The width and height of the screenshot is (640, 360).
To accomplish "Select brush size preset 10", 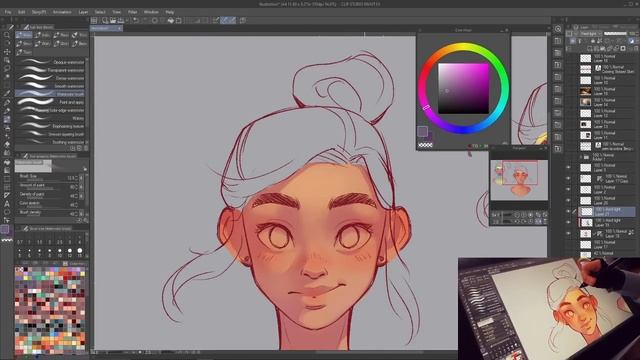I will coord(60,251).
